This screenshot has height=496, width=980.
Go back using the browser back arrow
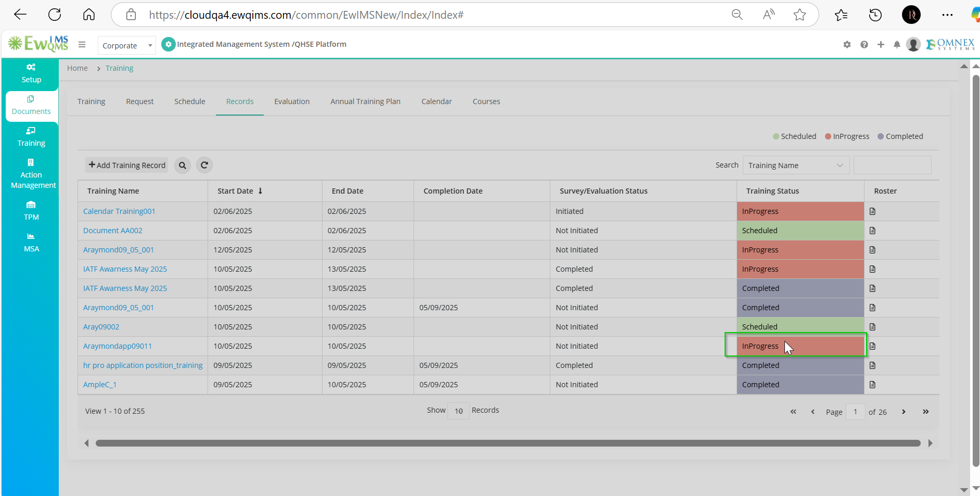[20, 15]
